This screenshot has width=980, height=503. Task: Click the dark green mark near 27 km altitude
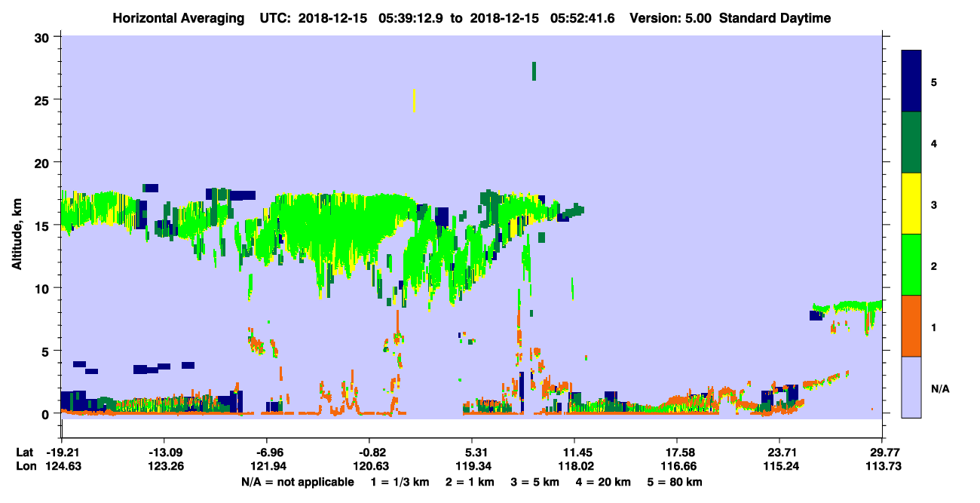click(x=534, y=71)
